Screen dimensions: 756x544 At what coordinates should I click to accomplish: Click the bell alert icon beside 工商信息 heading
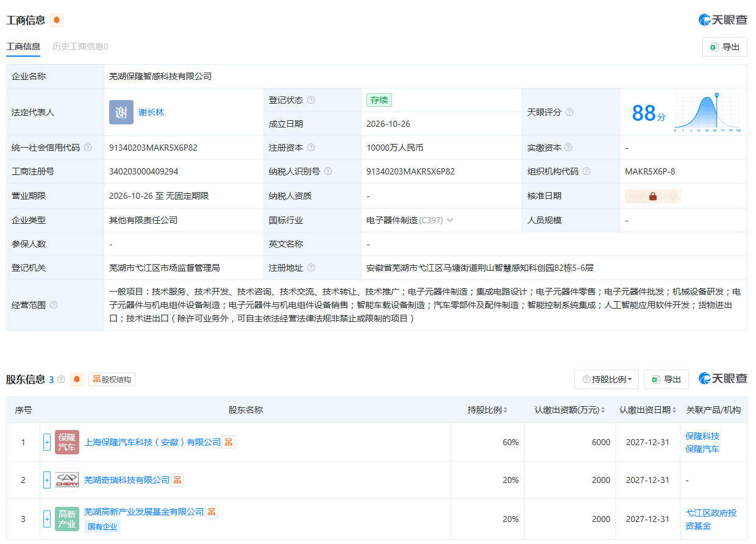[57, 20]
